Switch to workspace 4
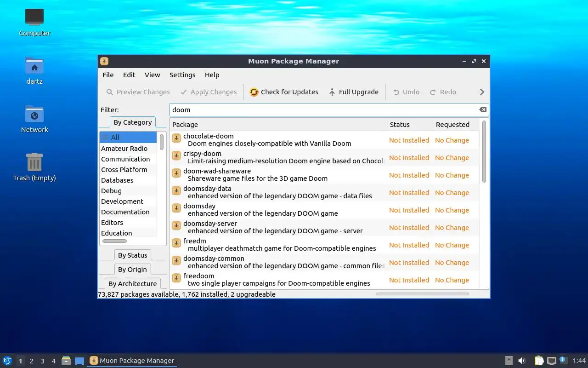588x368 pixels. (x=53, y=361)
